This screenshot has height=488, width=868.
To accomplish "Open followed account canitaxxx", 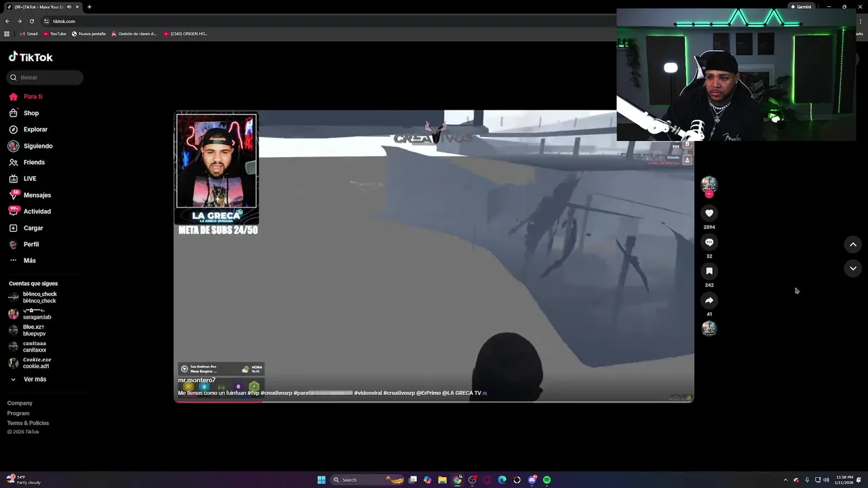I will coord(27,347).
